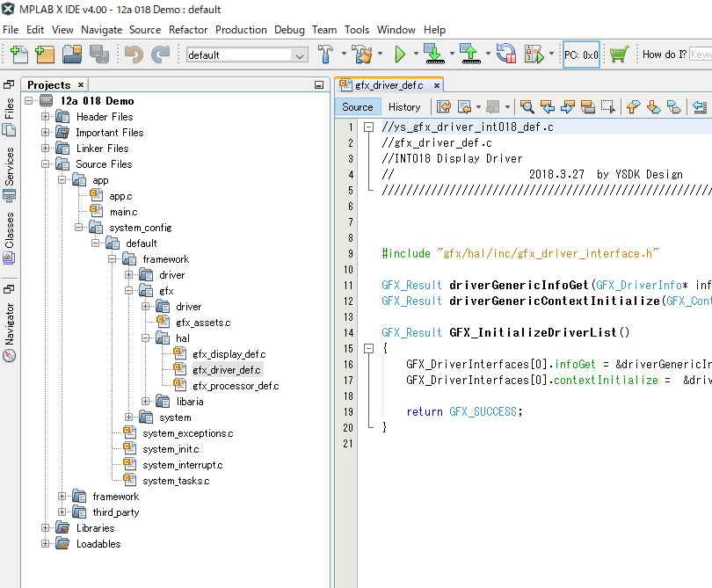The width and height of the screenshot is (712, 588).
Task: Select system_init.c file
Action: (171, 449)
